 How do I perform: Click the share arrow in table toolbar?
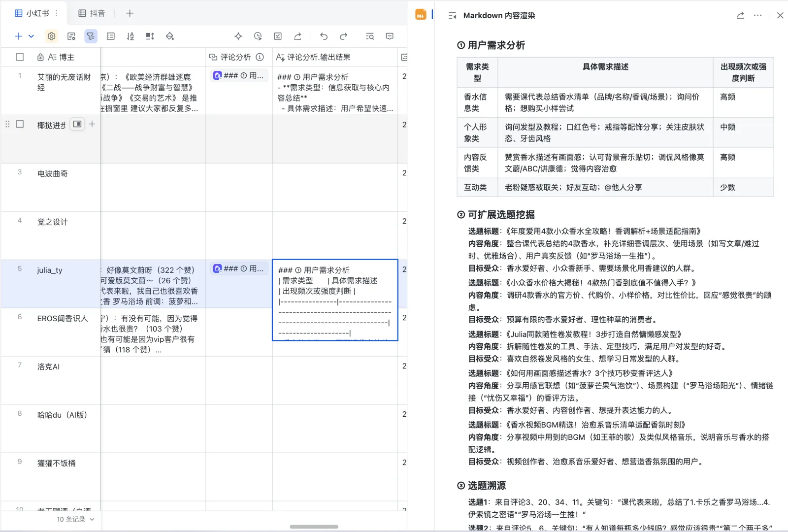297,36
